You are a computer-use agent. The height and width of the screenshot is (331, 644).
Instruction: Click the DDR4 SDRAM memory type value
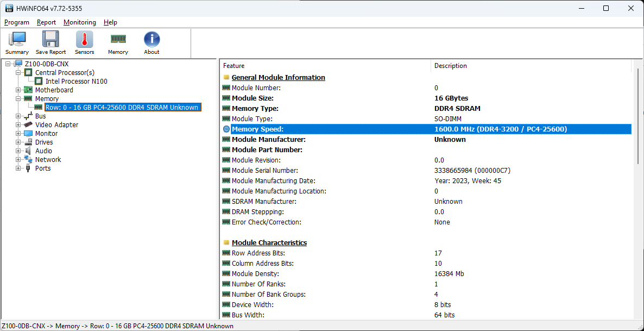click(x=457, y=109)
